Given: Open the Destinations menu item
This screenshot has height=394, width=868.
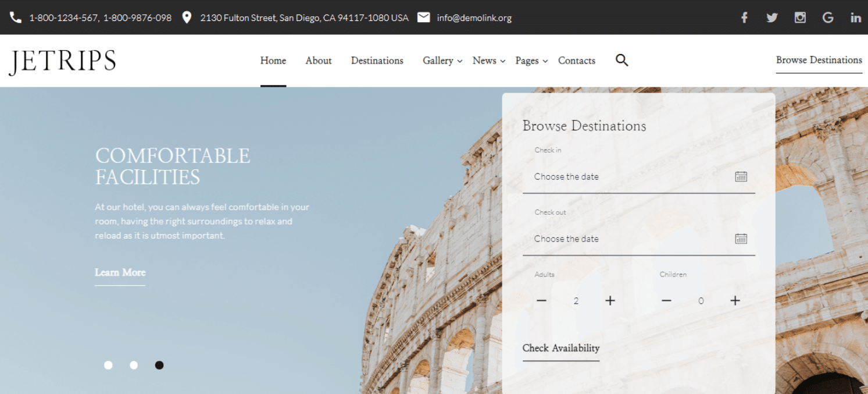Looking at the screenshot, I should coord(377,61).
